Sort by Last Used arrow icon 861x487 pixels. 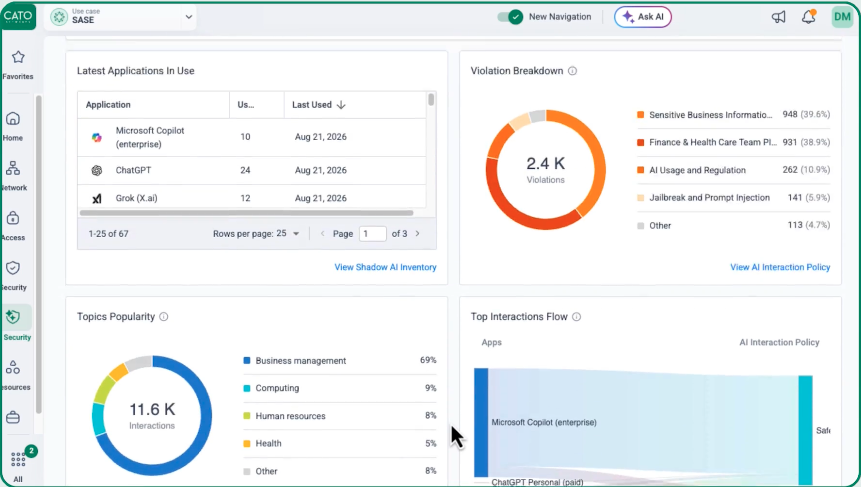[341, 105]
